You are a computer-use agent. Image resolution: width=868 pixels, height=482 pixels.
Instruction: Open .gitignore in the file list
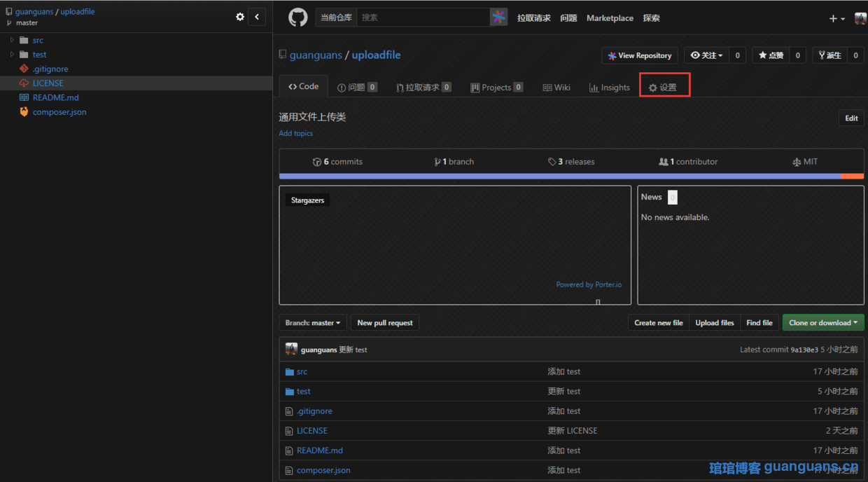(314, 411)
